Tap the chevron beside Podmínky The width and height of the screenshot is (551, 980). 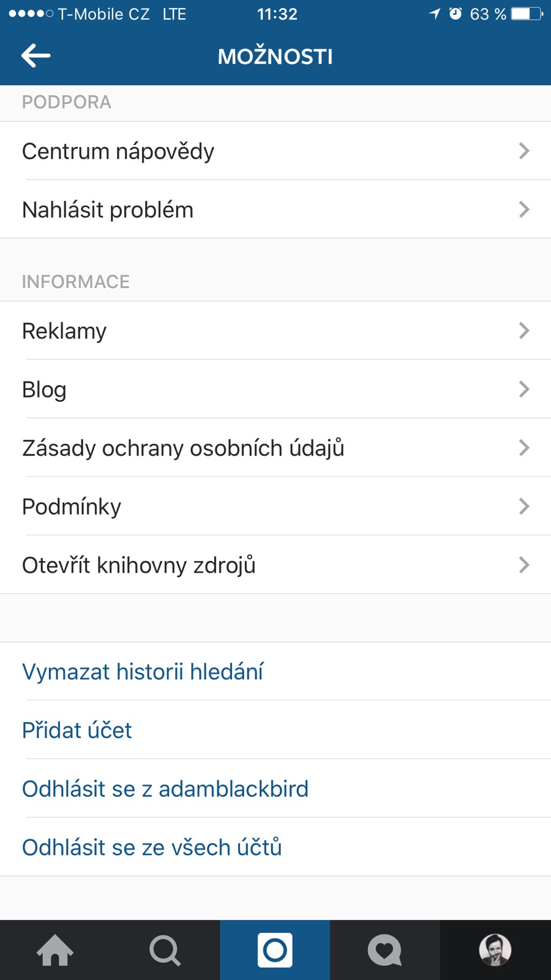(523, 506)
